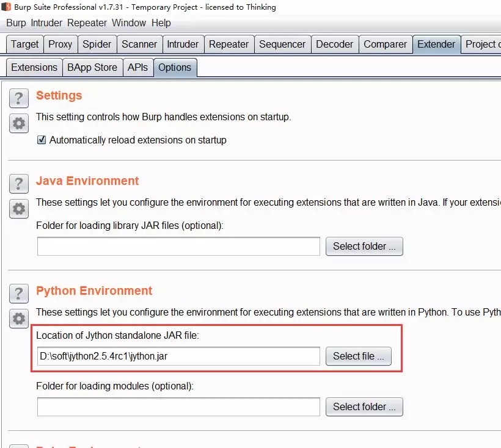Switch to the Project options tab

[x=481, y=44]
